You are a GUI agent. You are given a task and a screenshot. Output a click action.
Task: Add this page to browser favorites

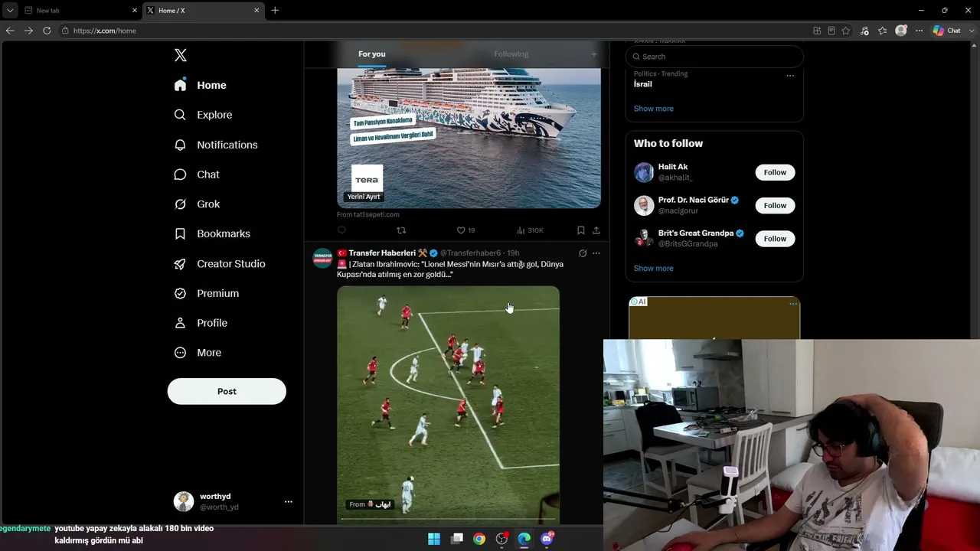tap(846, 31)
